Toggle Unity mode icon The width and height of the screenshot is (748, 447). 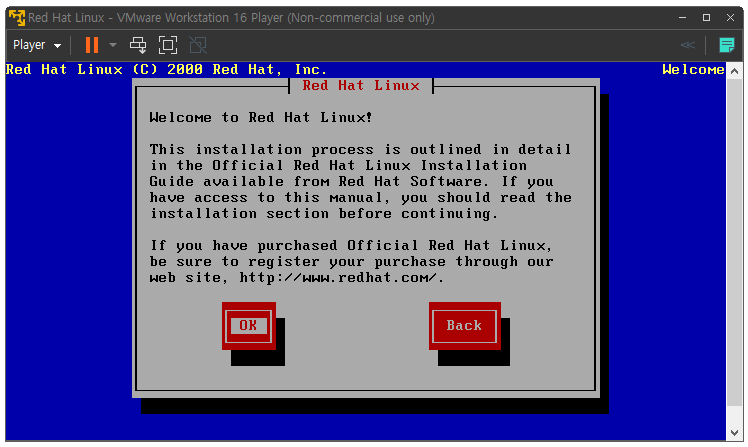198,45
